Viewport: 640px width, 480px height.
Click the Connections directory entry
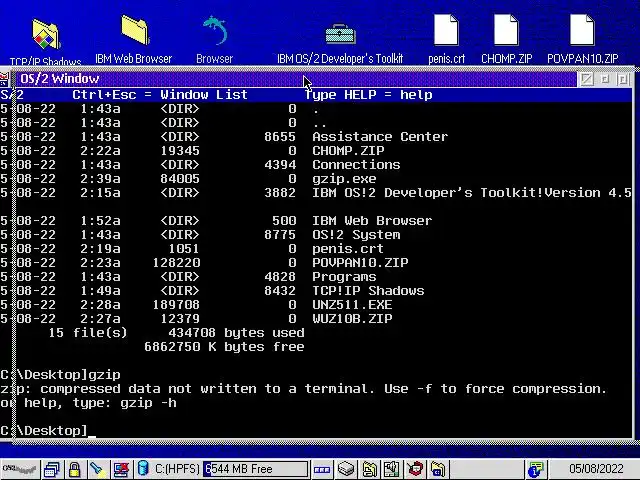tap(356, 164)
